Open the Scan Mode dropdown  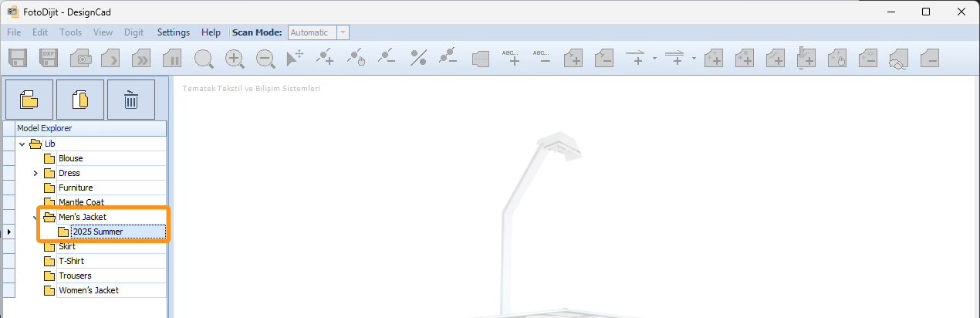343,32
